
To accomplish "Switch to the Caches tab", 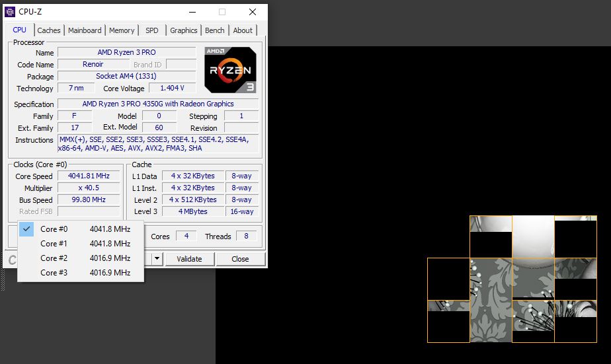I will coord(49,30).
